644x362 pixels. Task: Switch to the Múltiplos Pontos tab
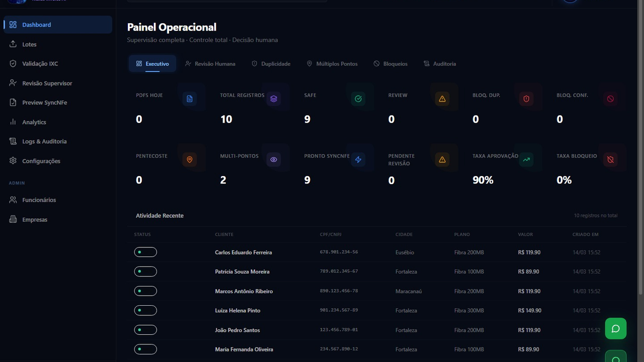[332, 64]
